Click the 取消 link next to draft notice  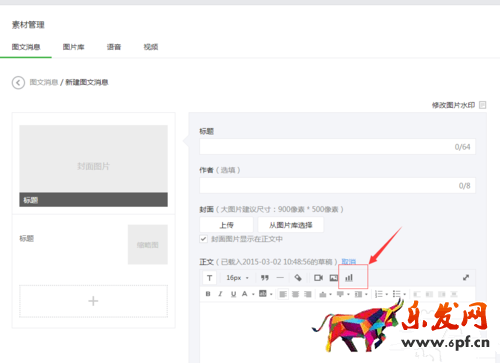coord(349,262)
